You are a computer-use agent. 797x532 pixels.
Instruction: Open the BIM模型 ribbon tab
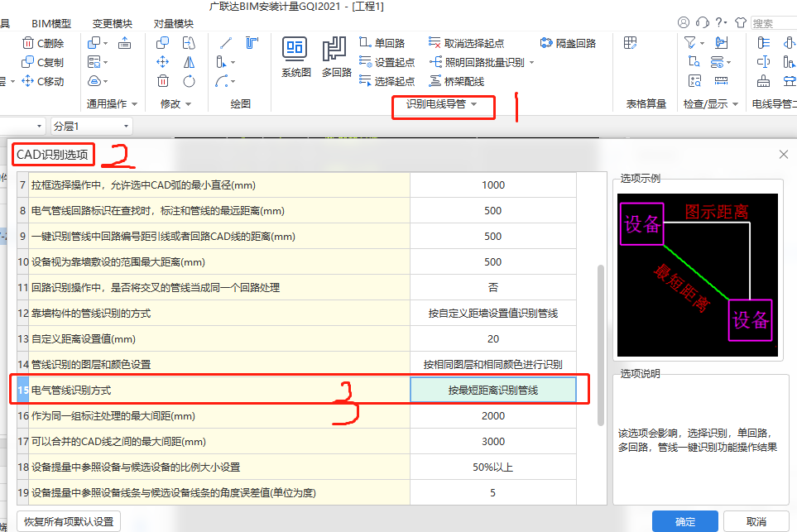pyautogui.click(x=50, y=23)
